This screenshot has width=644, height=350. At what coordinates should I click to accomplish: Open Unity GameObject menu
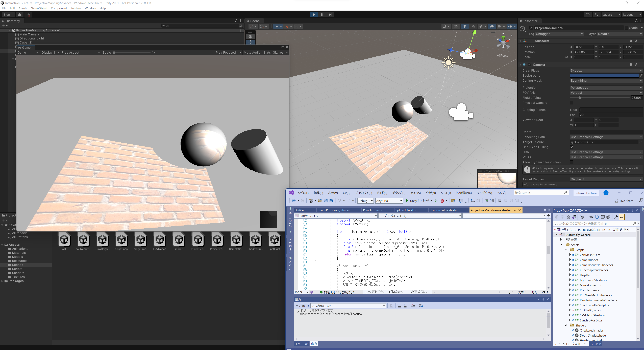pos(39,8)
